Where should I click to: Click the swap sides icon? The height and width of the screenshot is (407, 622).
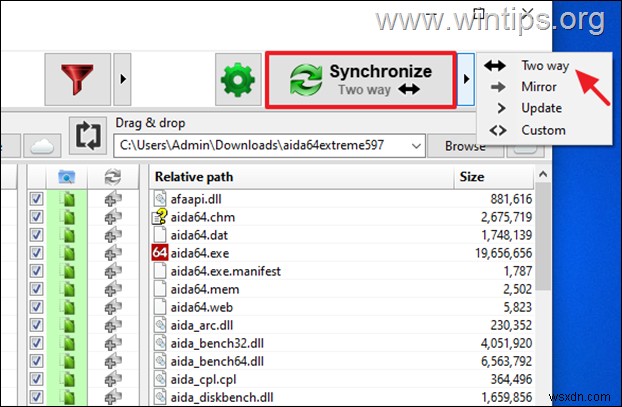point(88,135)
